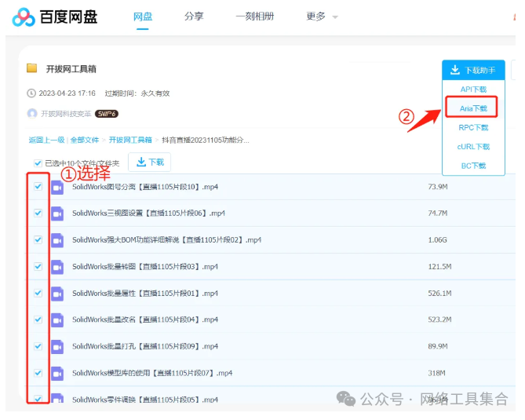The image size is (525, 420).
Task: Click video icon of SolidWorks批量打孔
Action: [57, 347]
